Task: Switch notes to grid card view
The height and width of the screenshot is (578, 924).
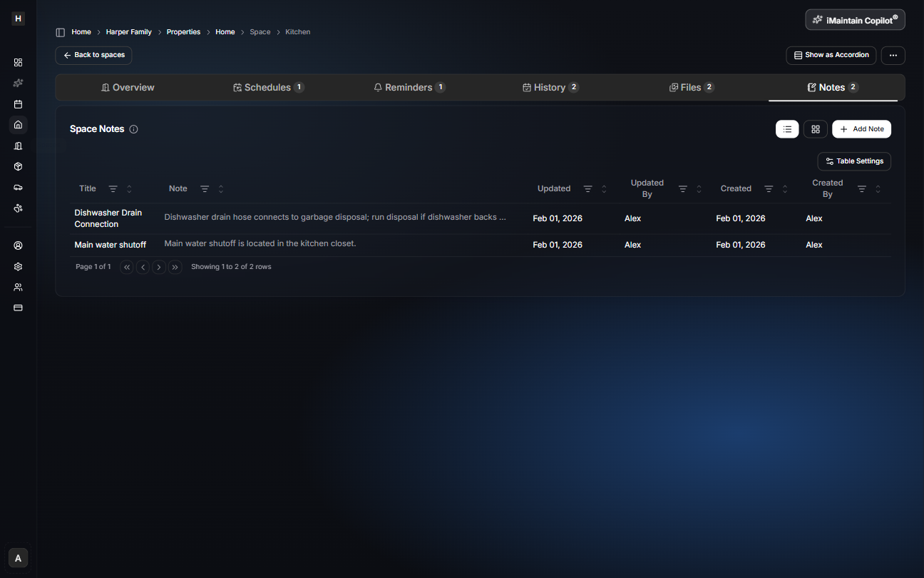Action: 816,129
